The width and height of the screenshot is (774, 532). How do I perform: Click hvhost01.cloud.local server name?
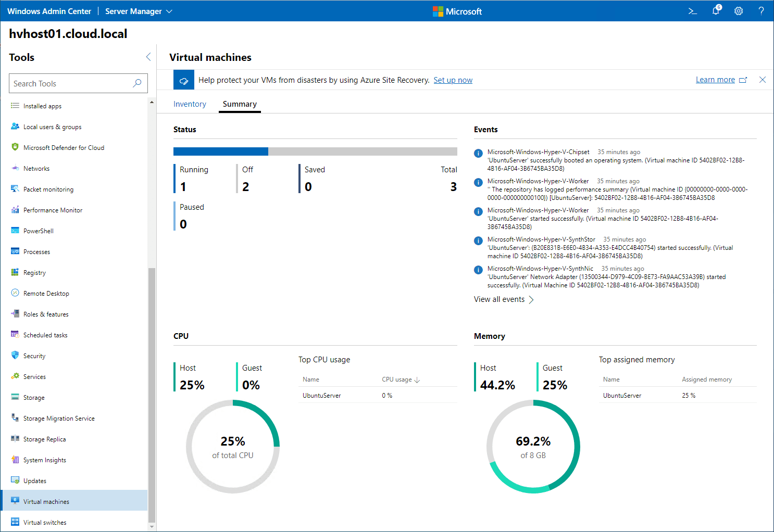tap(68, 34)
